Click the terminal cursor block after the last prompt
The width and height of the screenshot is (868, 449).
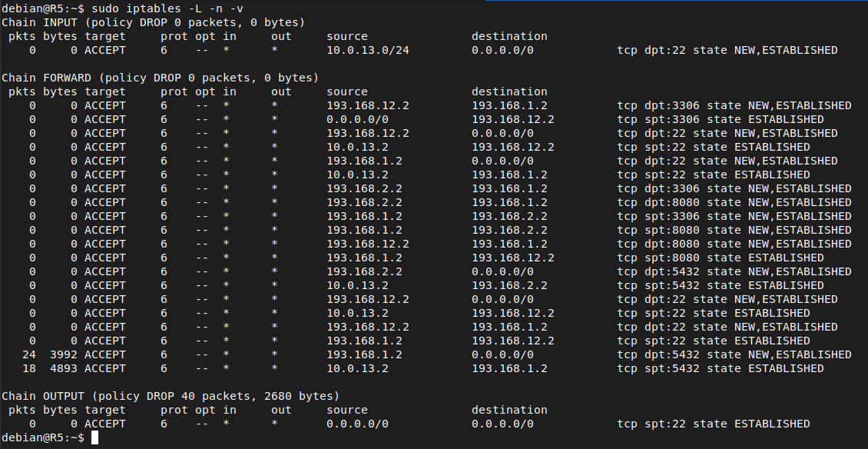pyautogui.click(x=94, y=437)
